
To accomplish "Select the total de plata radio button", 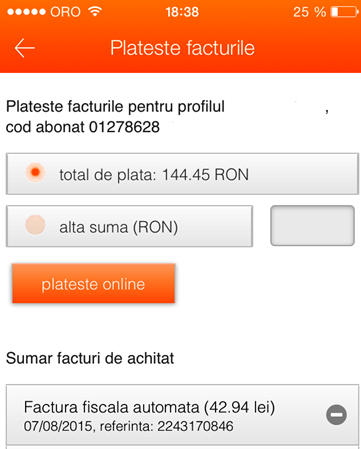I will point(35,173).
